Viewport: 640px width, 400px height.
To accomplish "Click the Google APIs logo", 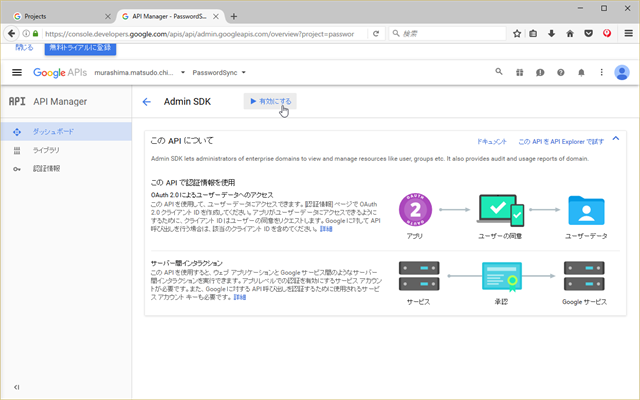I will [60, 73].
